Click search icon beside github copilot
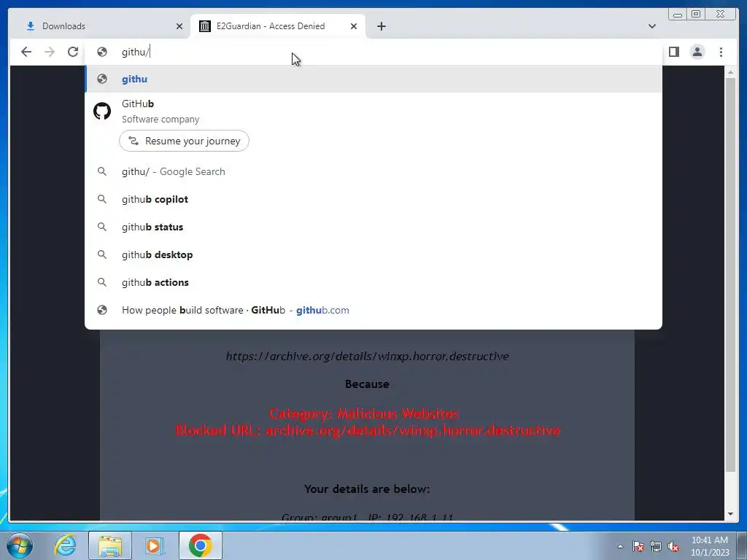This screenshot has width=747, height=560. point(102,199)
